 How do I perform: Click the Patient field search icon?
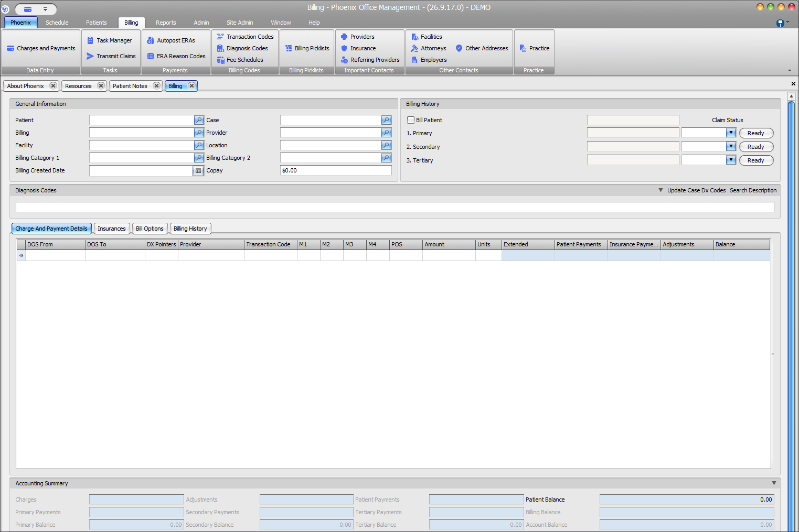click(x=199, y=120)
